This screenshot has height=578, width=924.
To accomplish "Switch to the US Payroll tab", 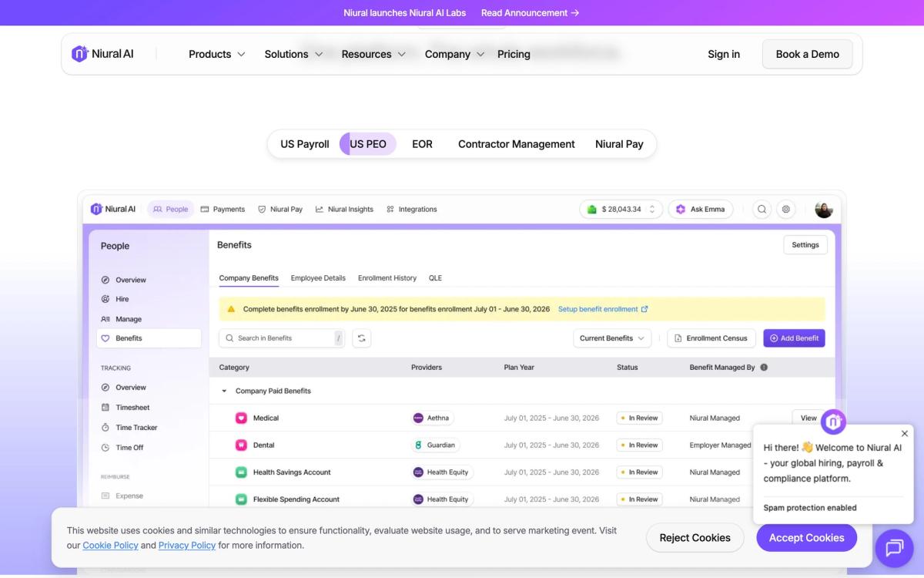I will click(x=305, y=144).
